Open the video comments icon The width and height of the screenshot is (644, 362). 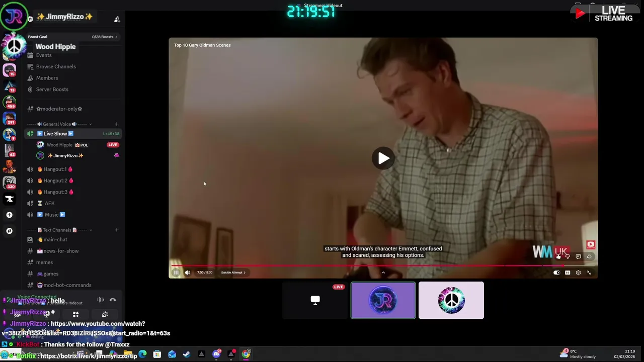(x=578, y=256)
